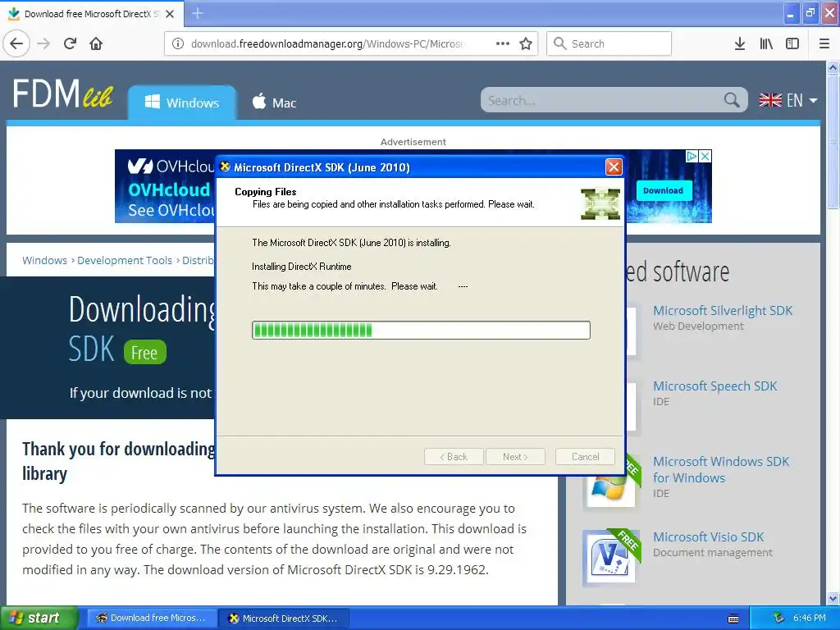Viewport: 840px width, 630px height.
Task: Click the address bar URL
Action: 328,43
